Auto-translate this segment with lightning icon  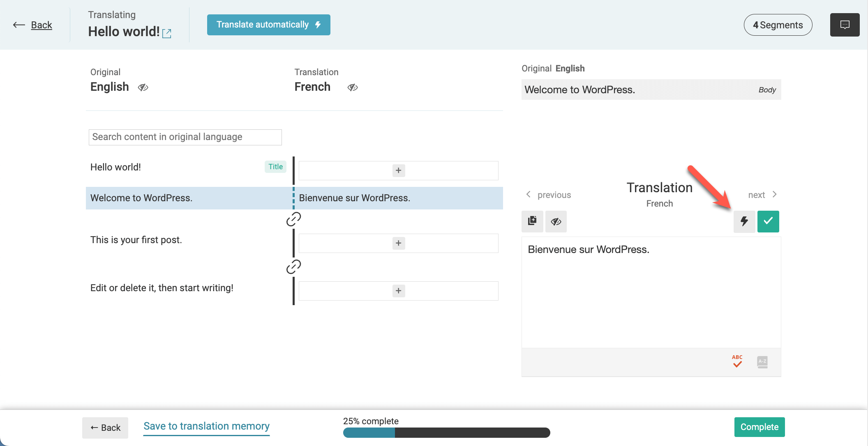744,221
